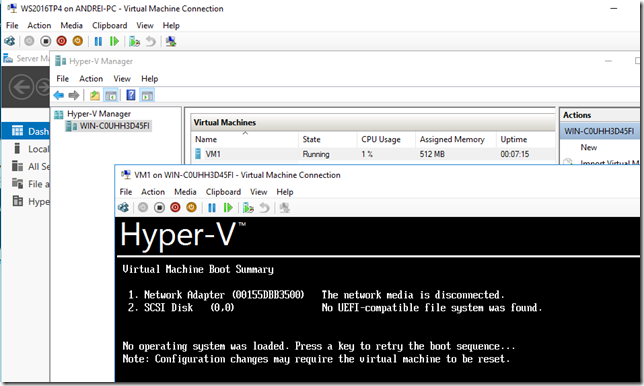This screenshot has width=644, height=386.
Task: Open Action menu in Hyper-V Manager
Action: pos(91,78)
